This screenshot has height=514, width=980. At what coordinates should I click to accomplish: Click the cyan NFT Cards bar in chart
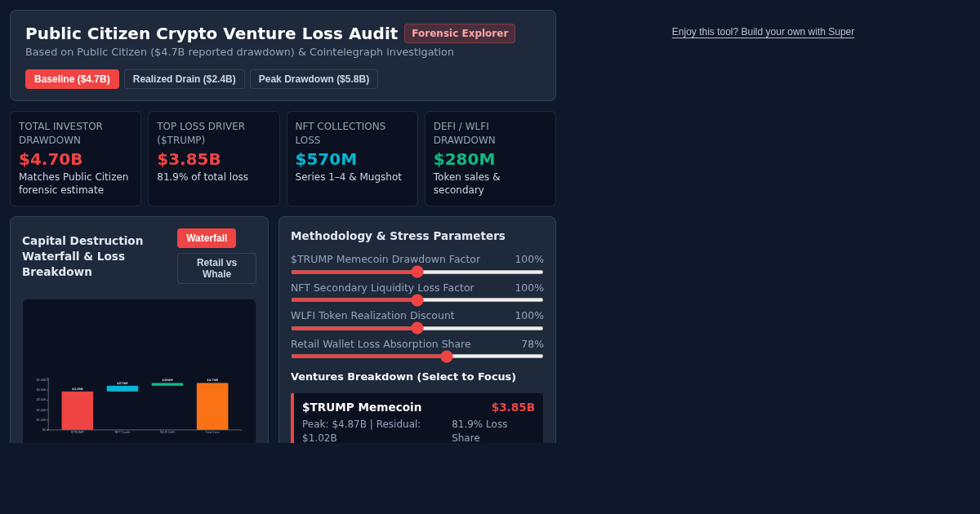coord(122,388)
